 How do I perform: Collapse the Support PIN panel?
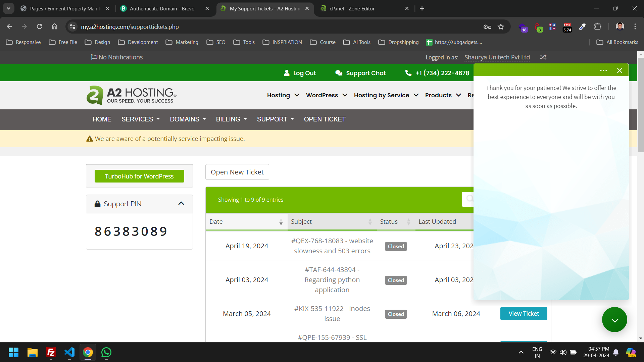click(181, 204)
